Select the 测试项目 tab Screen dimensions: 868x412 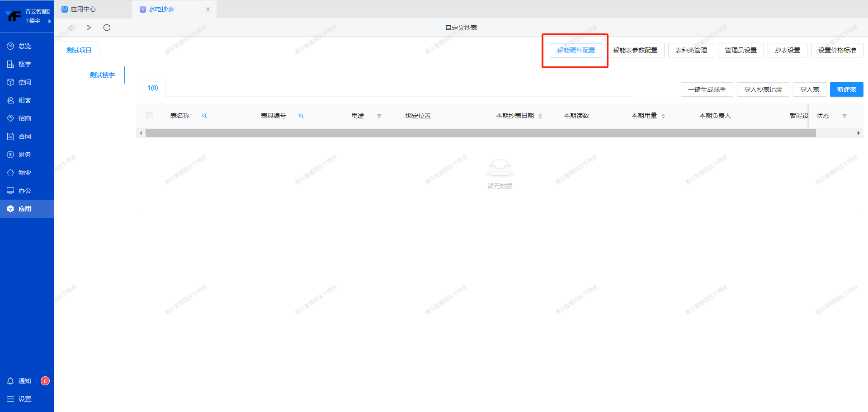click(79, 50)
